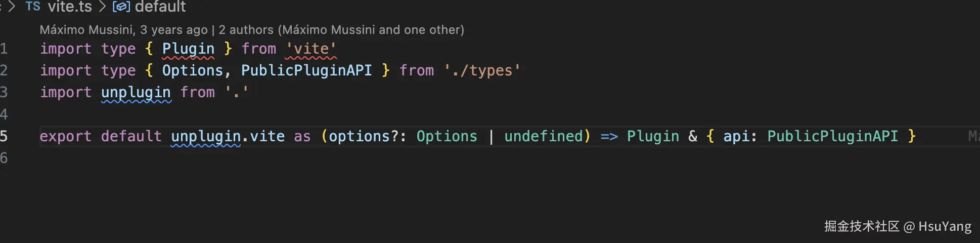Click line number 6 in the gutter
Image resolution: width=980 pixels, height=243 pixels.
coord(4,158)
